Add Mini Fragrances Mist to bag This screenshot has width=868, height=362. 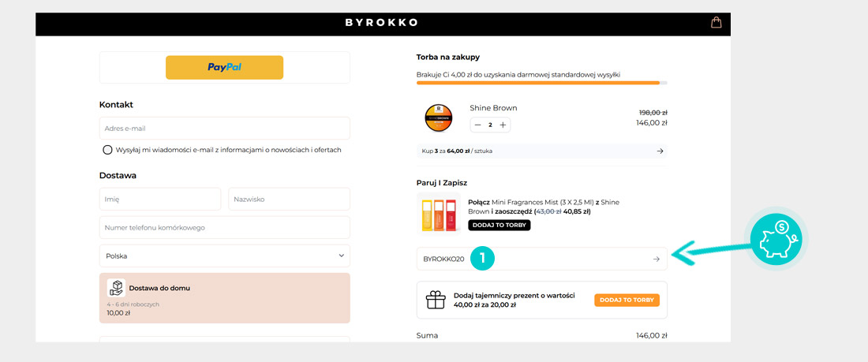(x=499, y=226)
